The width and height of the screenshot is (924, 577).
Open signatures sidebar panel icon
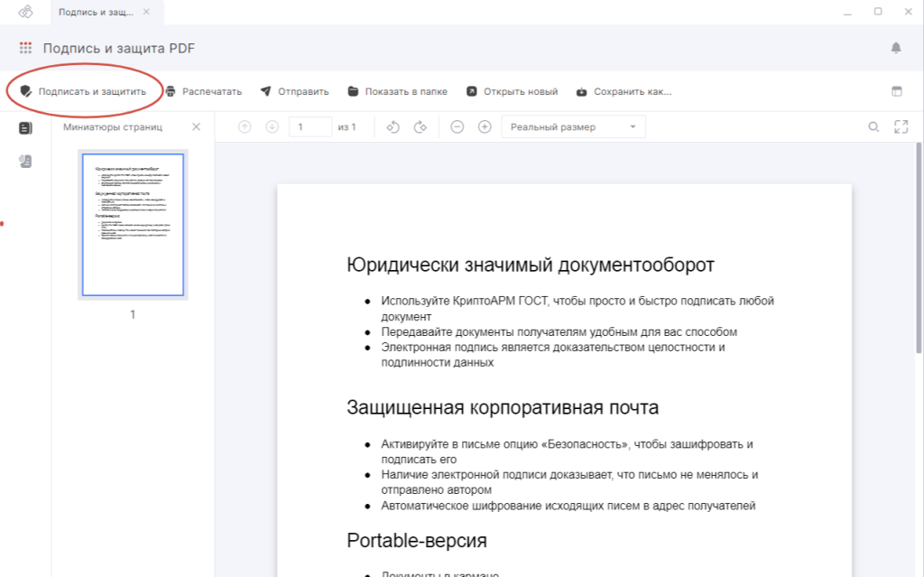pyautogui.click(x=25, y=161)
